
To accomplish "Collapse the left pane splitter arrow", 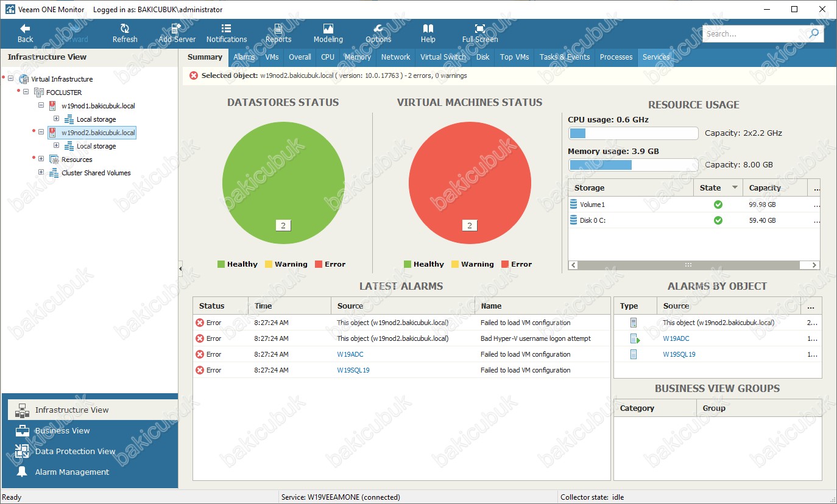I will pyautogui.click(x=180, y=268).
